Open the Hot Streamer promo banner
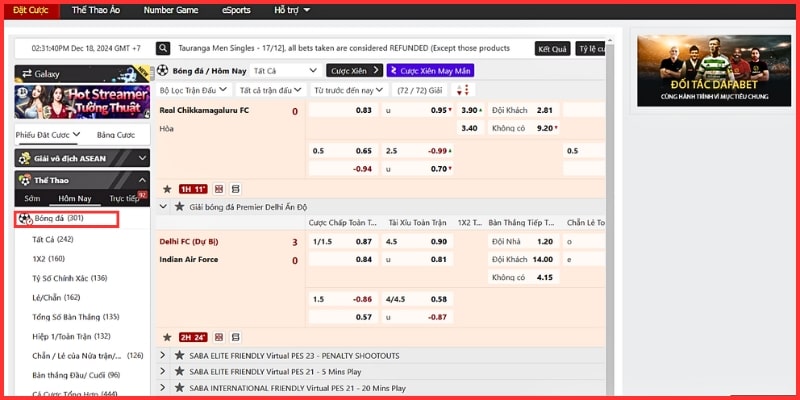 (x=82, y=103)
